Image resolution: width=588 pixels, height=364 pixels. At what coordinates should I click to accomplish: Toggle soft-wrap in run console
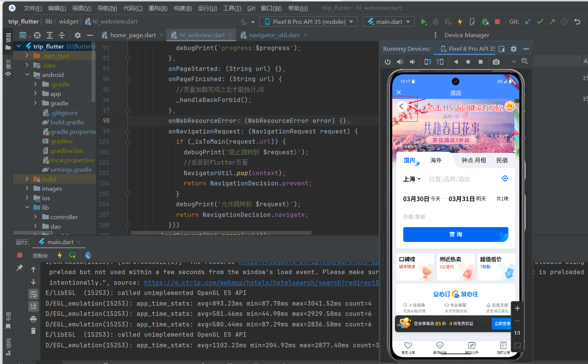pos(33,294)
